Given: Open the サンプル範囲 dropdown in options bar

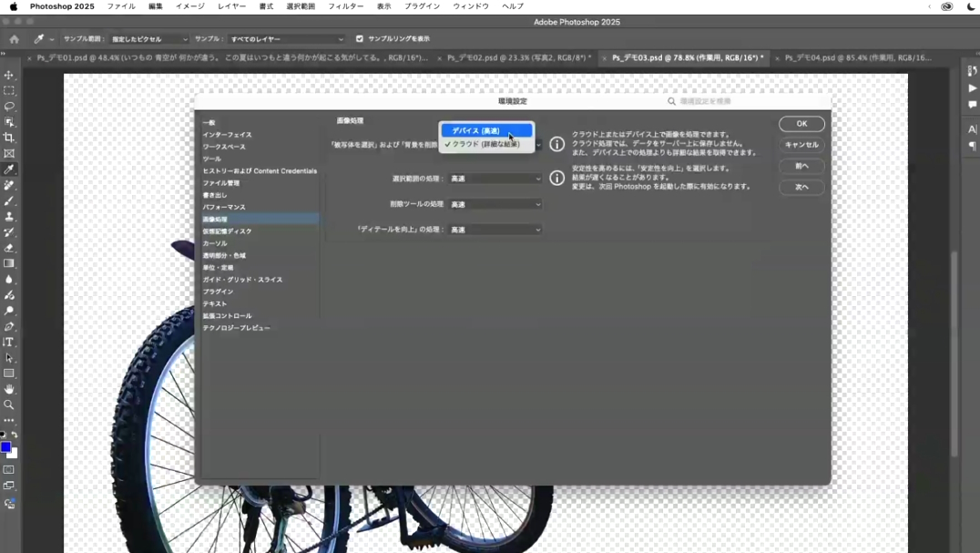Looking at the screenshot, I should [148, 39].
